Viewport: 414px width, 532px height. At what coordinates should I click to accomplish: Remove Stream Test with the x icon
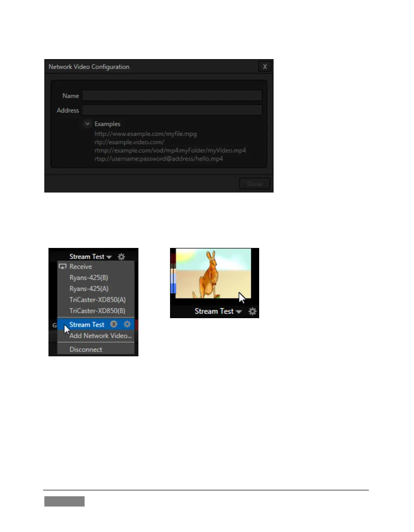tap(114, 324)
